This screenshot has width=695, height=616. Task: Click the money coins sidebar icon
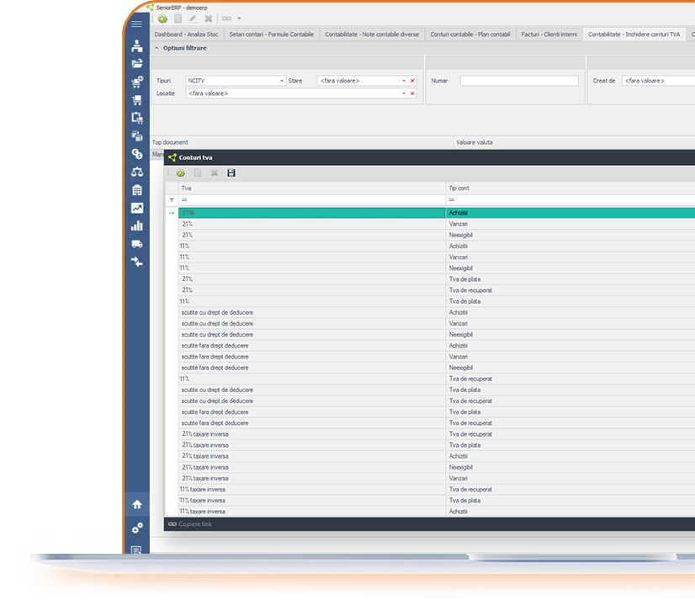point(136,153)
